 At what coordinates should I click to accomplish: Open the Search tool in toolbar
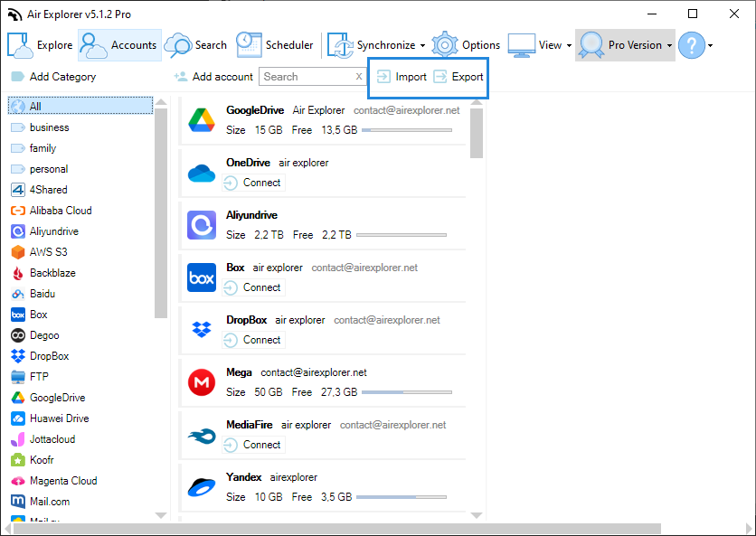coord(195,45)
